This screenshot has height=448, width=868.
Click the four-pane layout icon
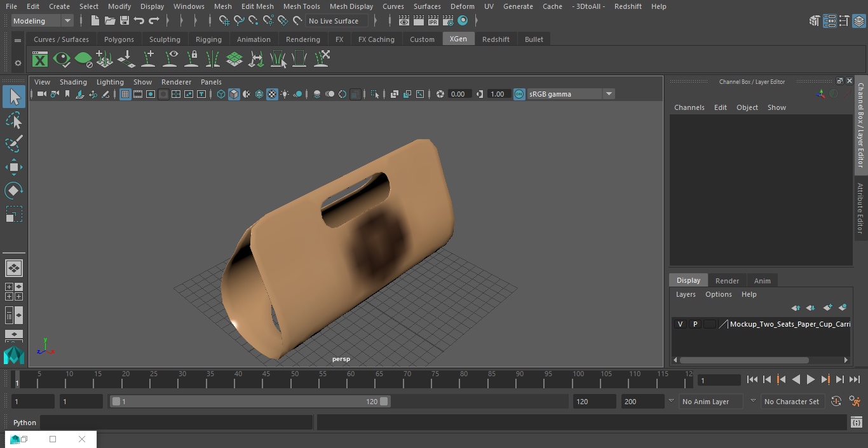14,292
